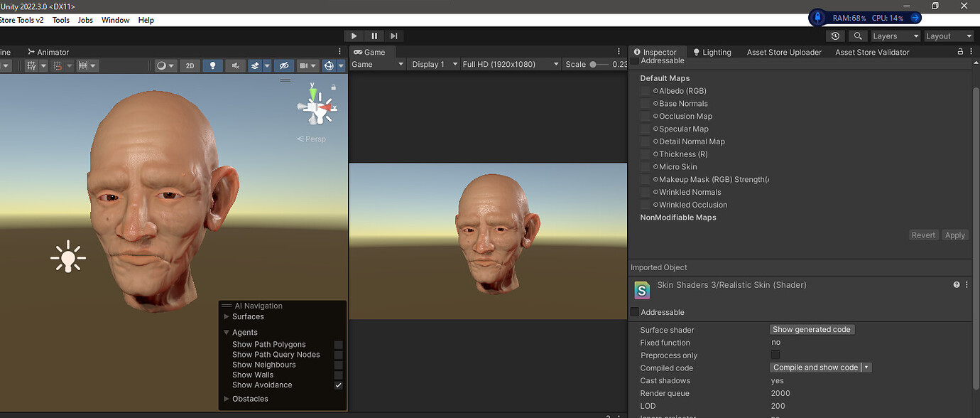
Task: Open the Display 1 dropdown in Game view
Action: point(433,63)
